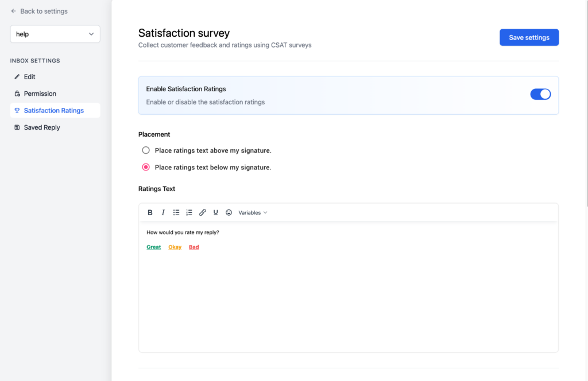The width and height of the screenshot is (588, 381).
Task: Select 'Place ratings text below my signature'
Action: coord(145,167)
